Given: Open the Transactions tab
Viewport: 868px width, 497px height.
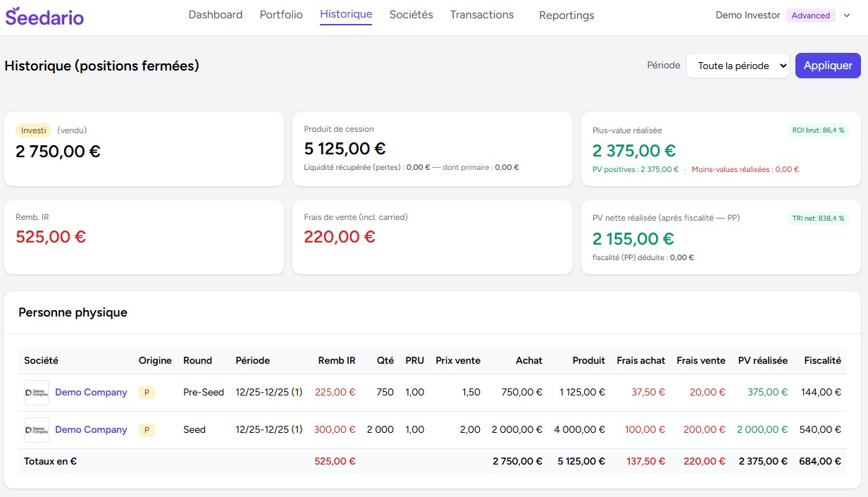Looking at the screenshot, I should pos(482,15).
